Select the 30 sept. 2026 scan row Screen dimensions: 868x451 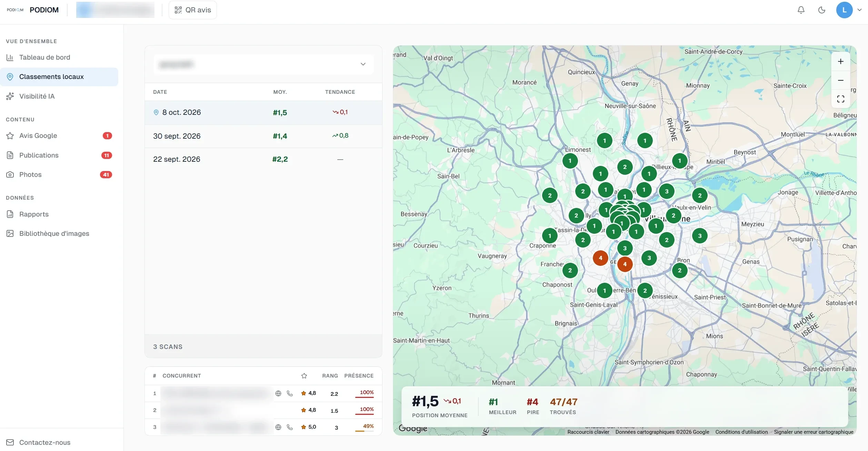[263, 136]
